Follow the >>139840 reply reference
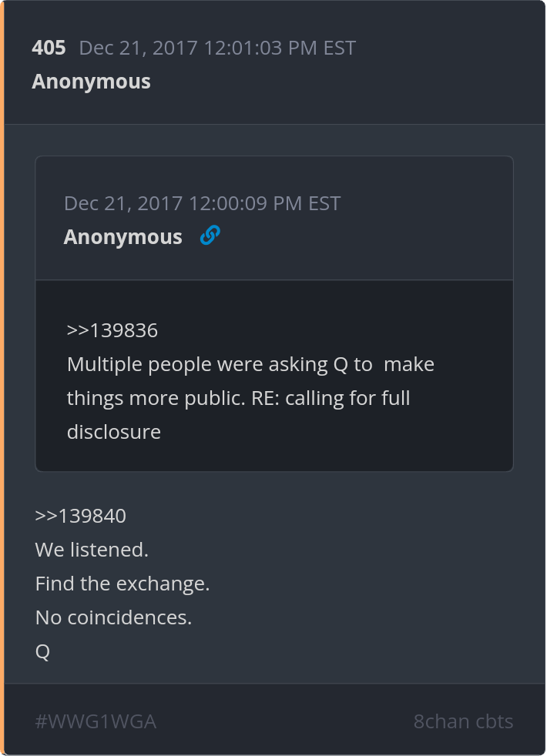 point(80,516)
